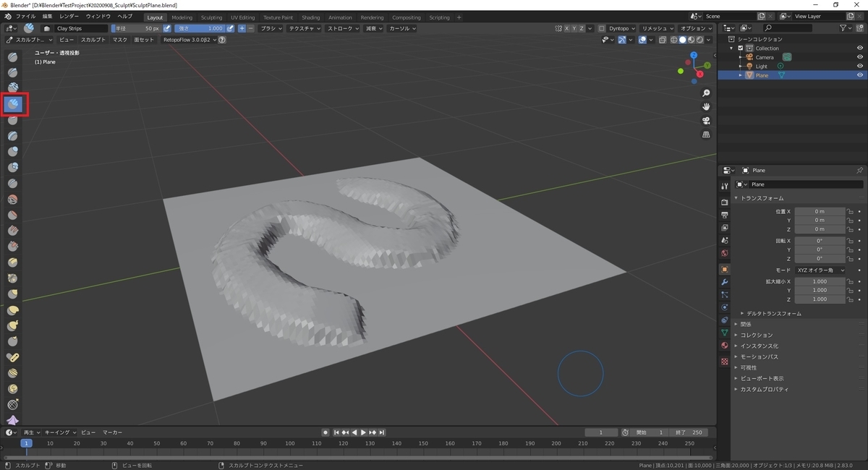This screenshot has width=868, height=470.
Task: Create new scene with copy icon
Action: 762,16
